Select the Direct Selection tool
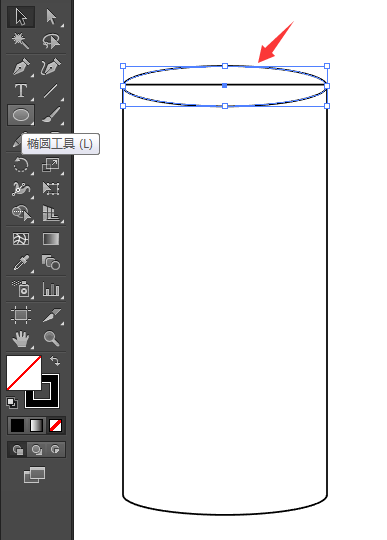 51,17
